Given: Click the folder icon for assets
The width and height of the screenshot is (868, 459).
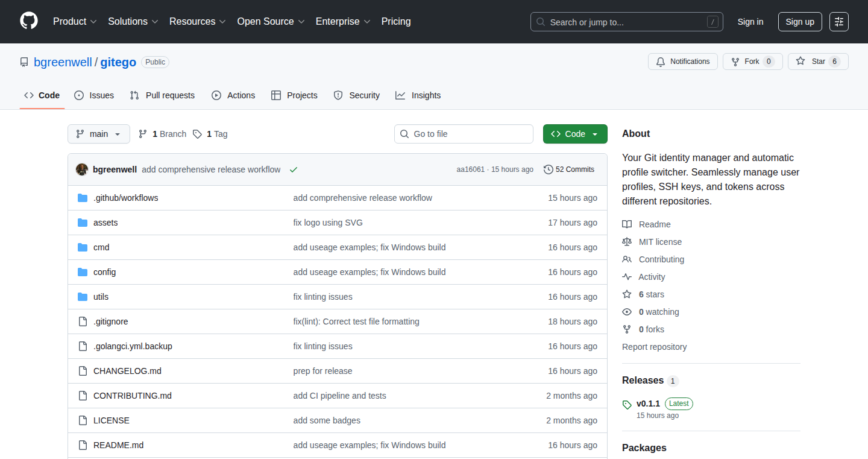Looking at the screenshot, I should pyautogui.click(x=83, y=223).
